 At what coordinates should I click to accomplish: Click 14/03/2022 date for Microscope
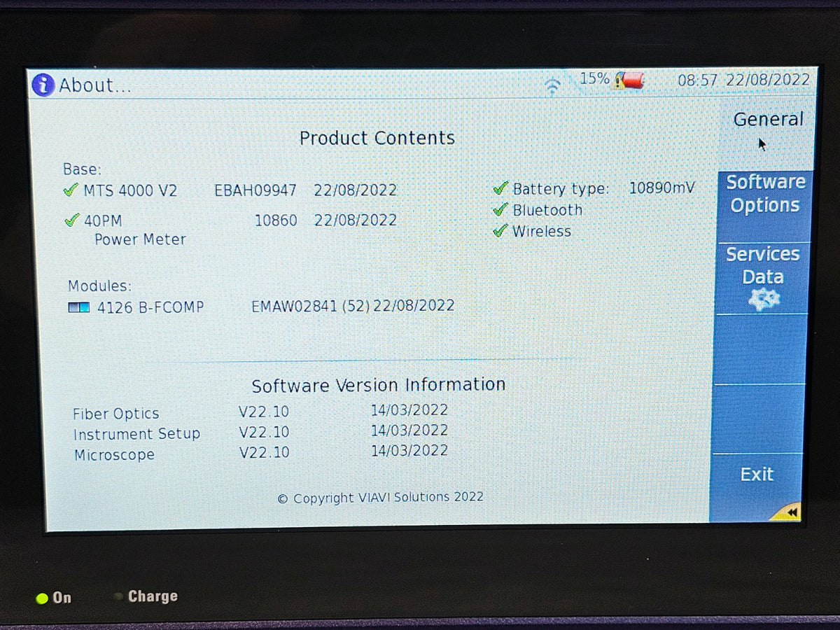(409, 451)
